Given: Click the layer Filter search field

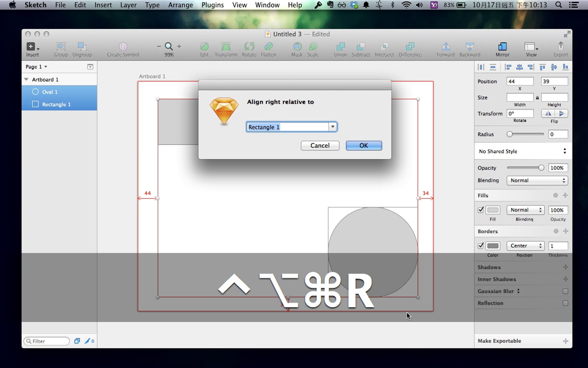Looking at the screenshot, I should [x=47, y=341].
